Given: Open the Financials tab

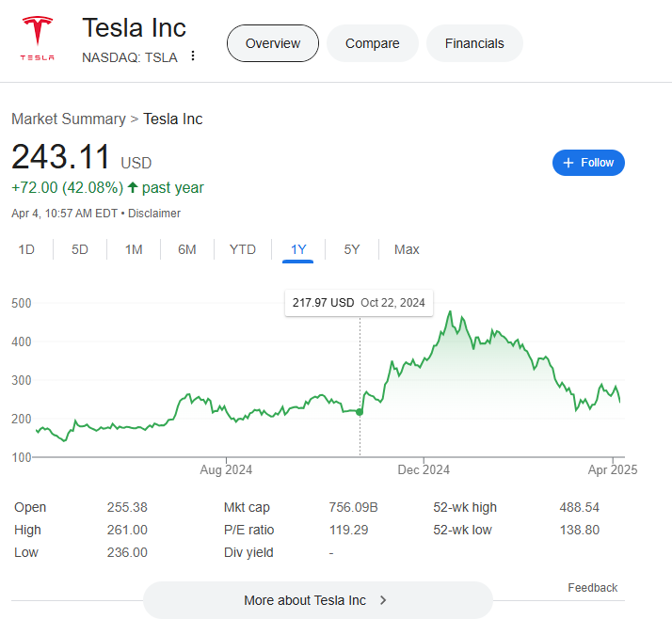Looking at the screenshot, I should (x=474, y=43).
